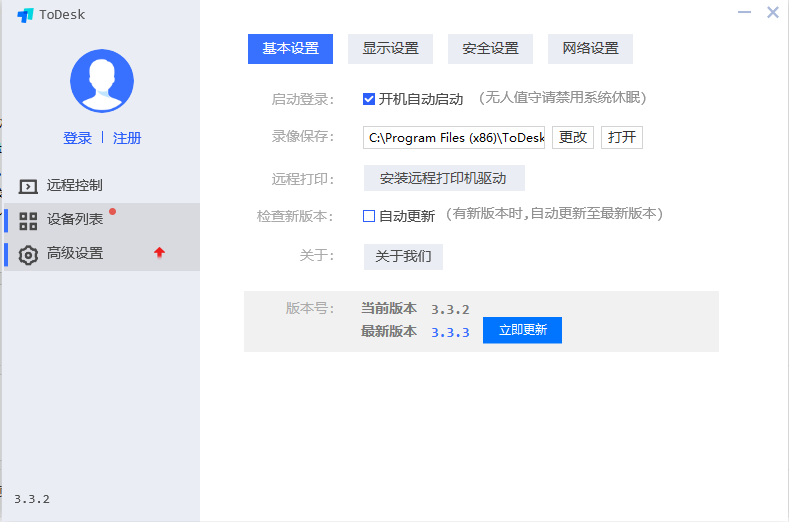789x522 pixels.
Task: Click the recording save path field
Action: [454, 137]
